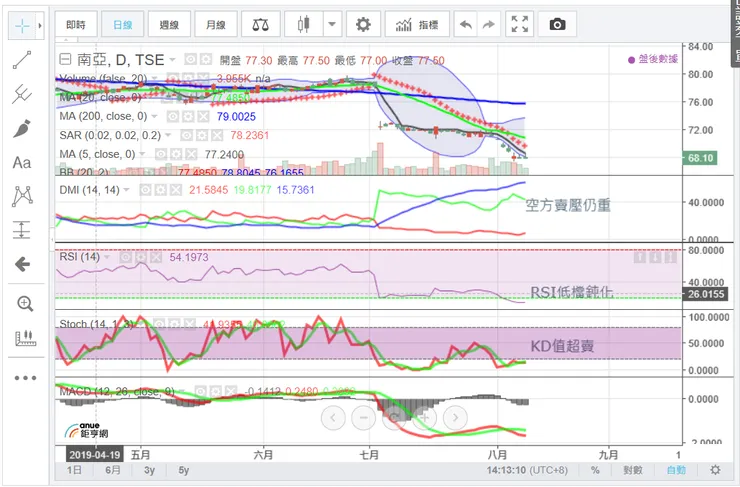Hide the DMI indicator
Image resolution: width=740 pixels, height=487 pixels.
pos(145,190)
